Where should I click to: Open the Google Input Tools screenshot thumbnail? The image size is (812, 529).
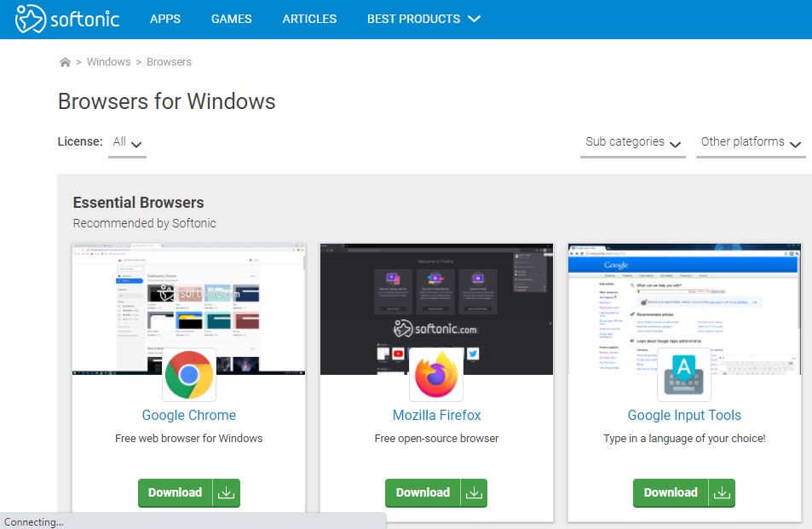[684, 308]
